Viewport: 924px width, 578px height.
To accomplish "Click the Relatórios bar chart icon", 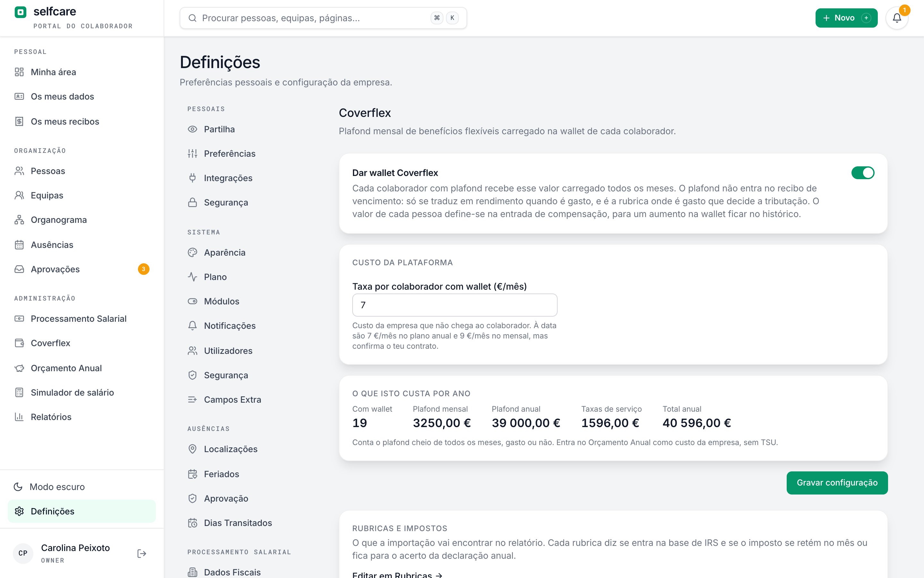I will (x=19, y=417).
